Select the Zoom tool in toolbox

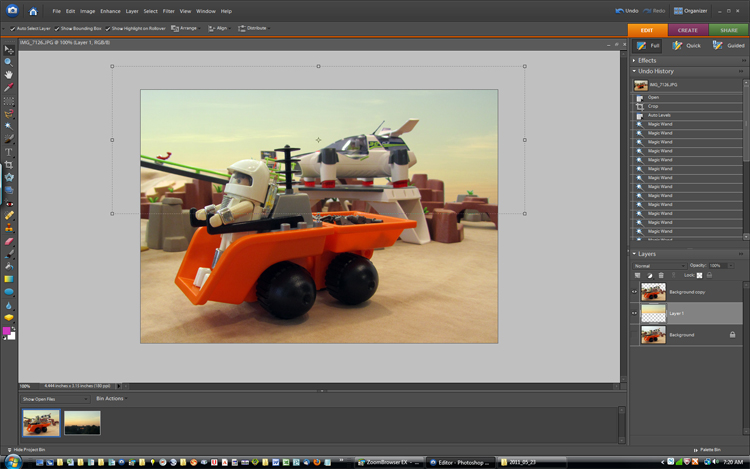[x=9, y=61]
